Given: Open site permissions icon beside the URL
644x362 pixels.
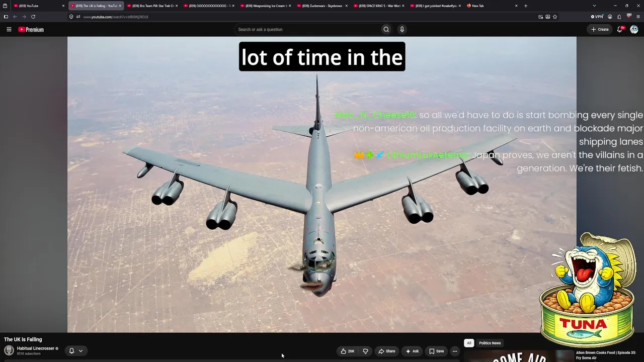Looking at the screenshot, I should 78,17.
